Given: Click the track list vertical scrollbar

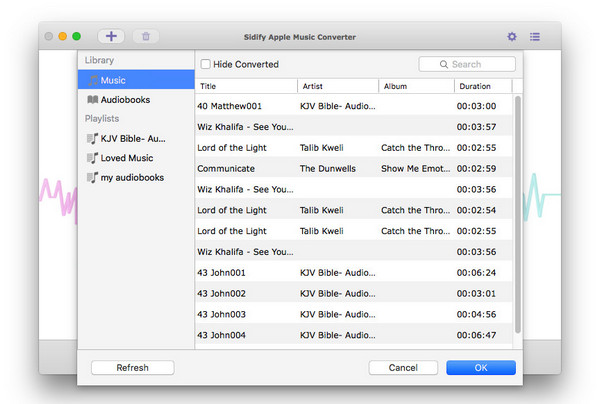Looking at the screenshot, I should (x=518, y=214).
